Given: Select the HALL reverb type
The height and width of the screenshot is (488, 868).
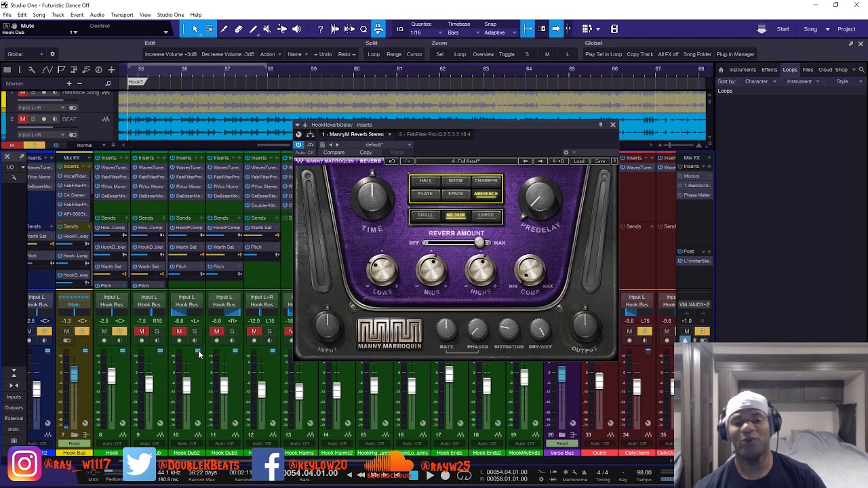Looking at the screenshot, I should pyautogui.click(x=425, y=181).
